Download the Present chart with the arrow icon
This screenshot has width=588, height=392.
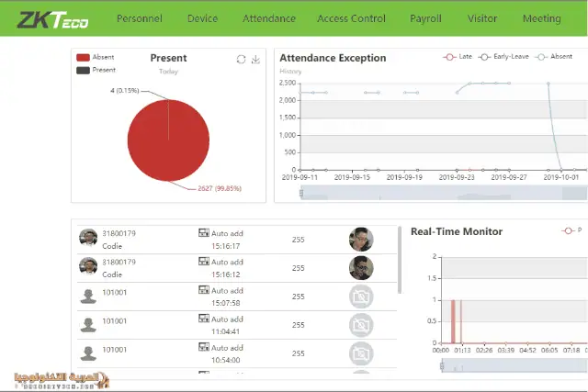tap(255, 59)
